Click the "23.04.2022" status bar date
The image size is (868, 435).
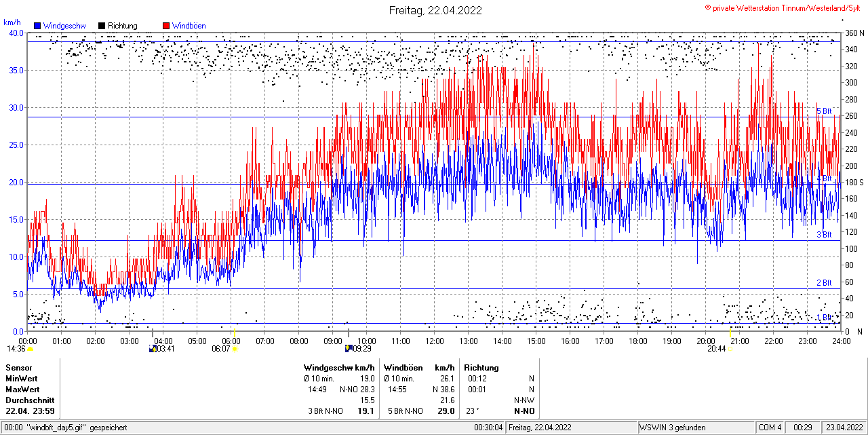click(843, 428)
